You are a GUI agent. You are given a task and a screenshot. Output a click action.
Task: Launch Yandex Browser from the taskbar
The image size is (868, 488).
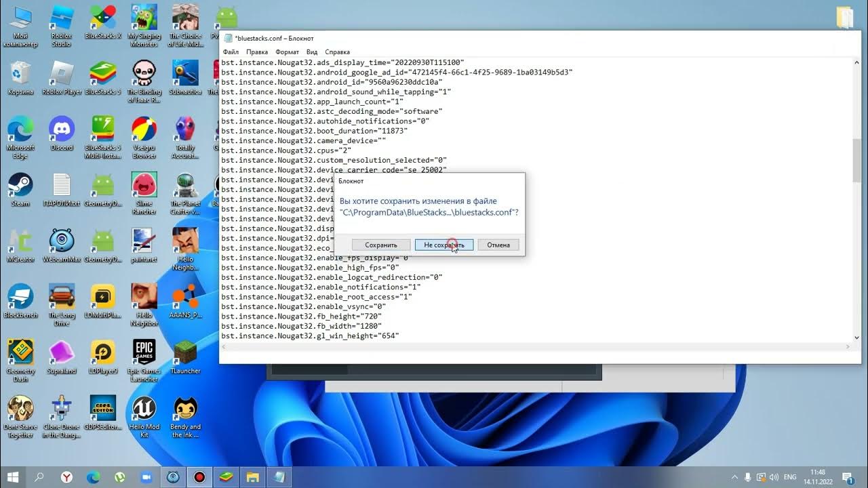(66, 476)
